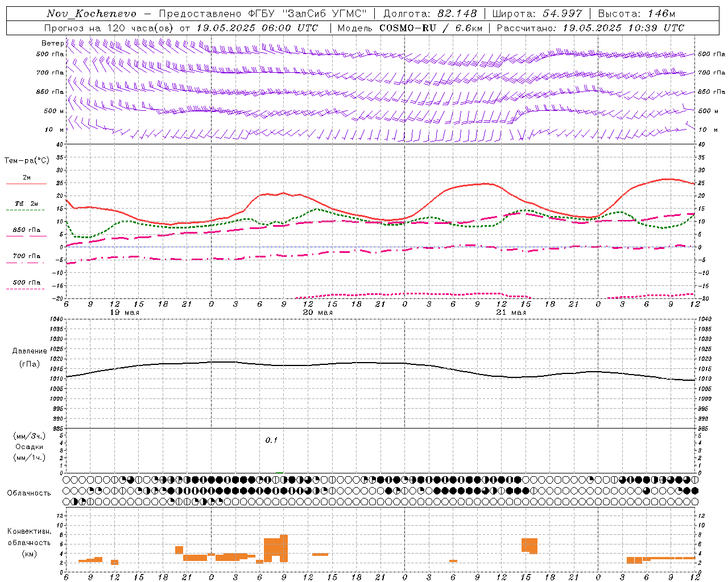Click the latitude value 54.997

562,14
